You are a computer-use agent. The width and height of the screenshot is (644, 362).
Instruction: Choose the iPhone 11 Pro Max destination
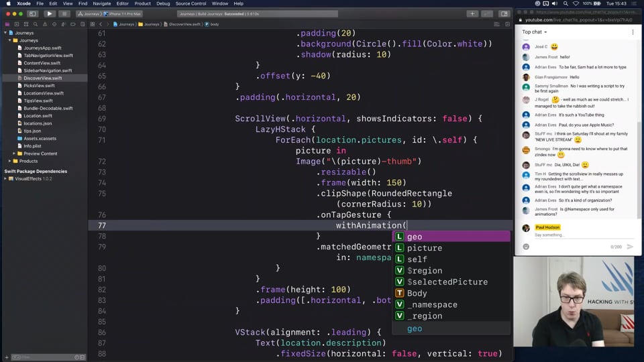tap(122, 13)
